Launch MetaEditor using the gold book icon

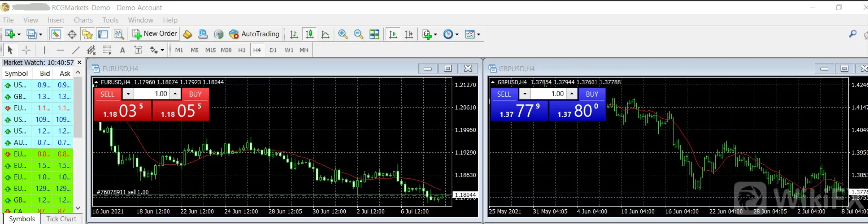[187, 34]
